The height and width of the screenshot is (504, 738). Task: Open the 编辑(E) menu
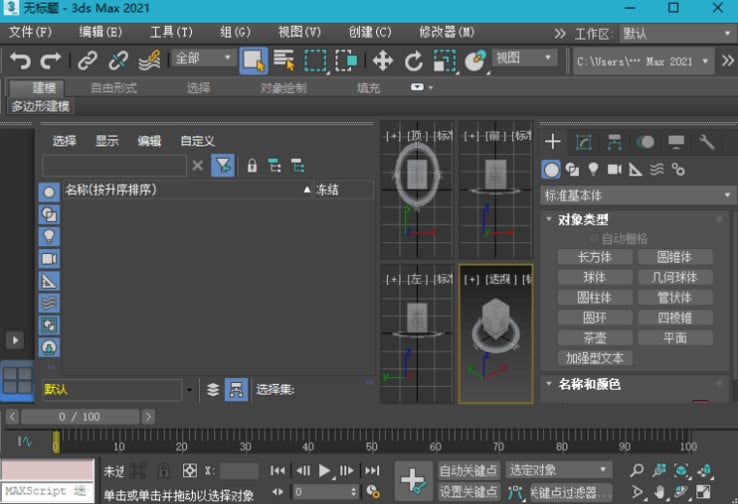pyautogui.click(x=100, y=32)
